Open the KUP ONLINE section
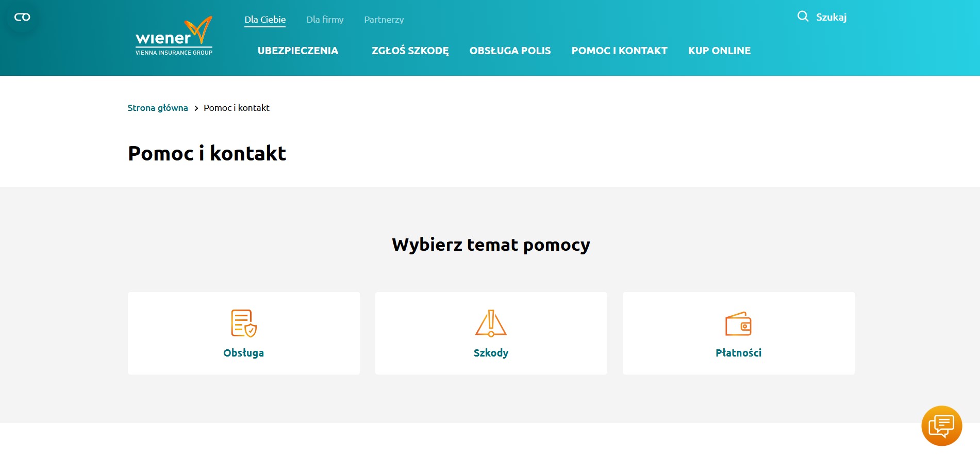980x469 pixels. click(719, 51)
